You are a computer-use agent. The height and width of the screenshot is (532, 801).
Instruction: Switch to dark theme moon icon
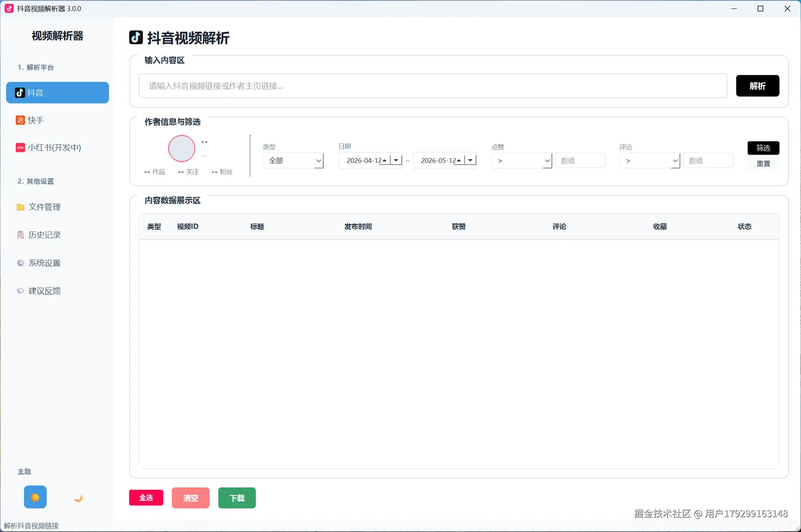click(x=79, y=497)
